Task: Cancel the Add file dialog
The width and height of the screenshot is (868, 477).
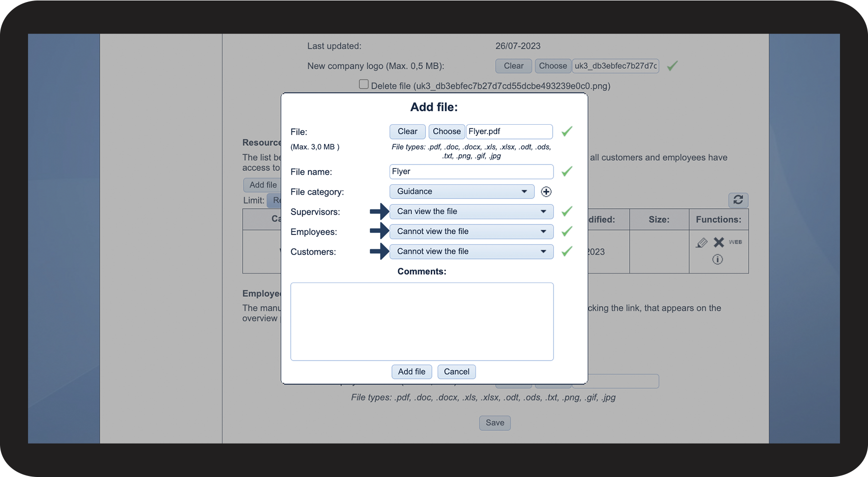Action: click(x=456, y=372)
